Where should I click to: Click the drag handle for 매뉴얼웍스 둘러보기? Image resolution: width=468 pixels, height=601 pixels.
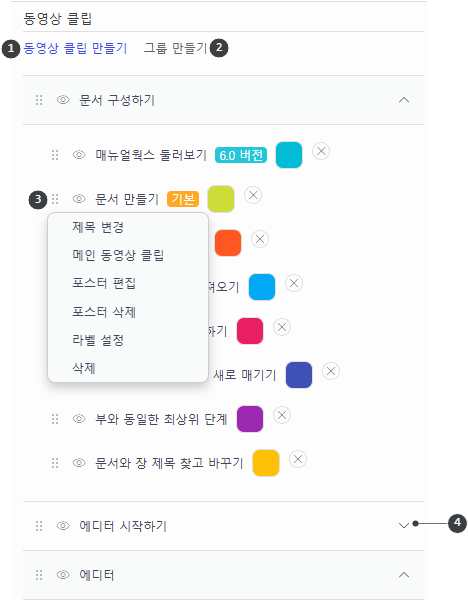tap(55, 155)
